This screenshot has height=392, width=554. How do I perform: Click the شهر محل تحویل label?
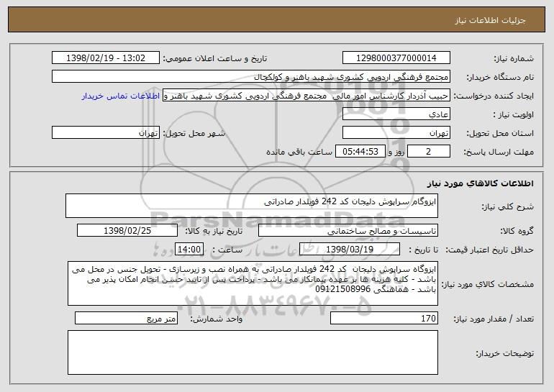(x=194, y=134)
